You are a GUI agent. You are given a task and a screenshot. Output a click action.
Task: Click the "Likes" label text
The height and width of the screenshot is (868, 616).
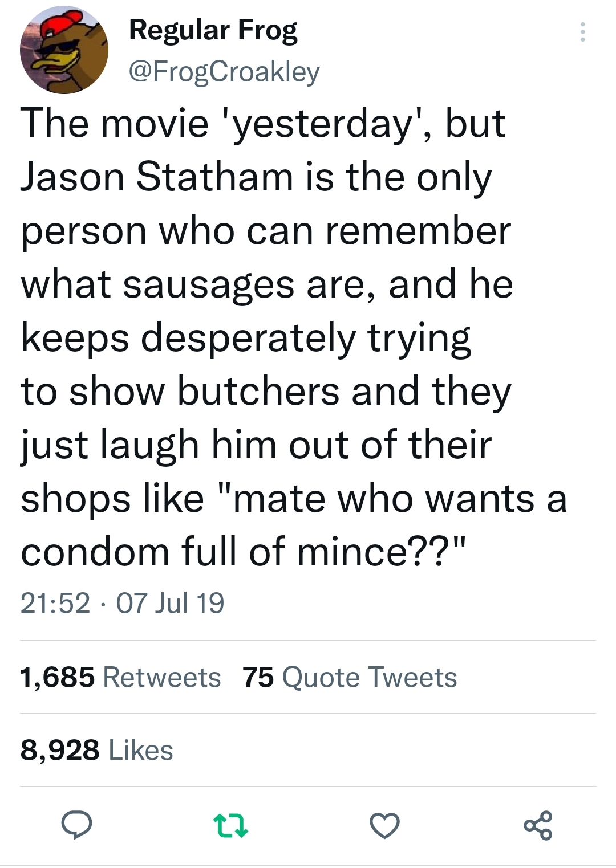[x=141, y=750]
